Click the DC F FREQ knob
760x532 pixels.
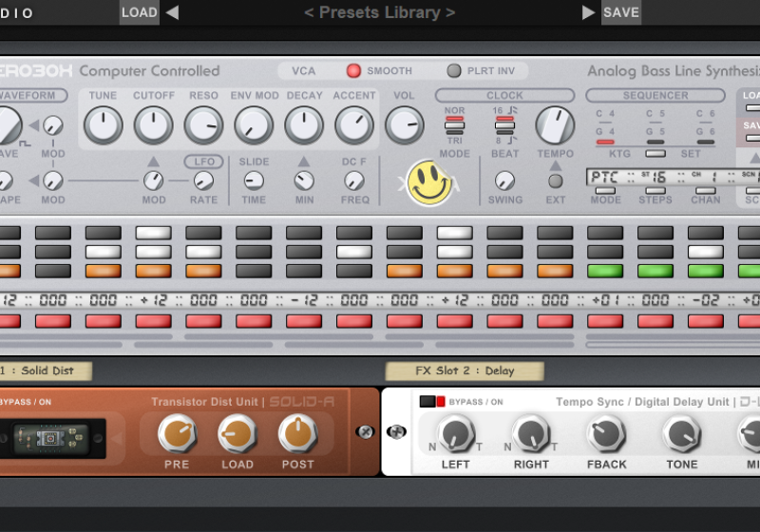coord(354,180)
